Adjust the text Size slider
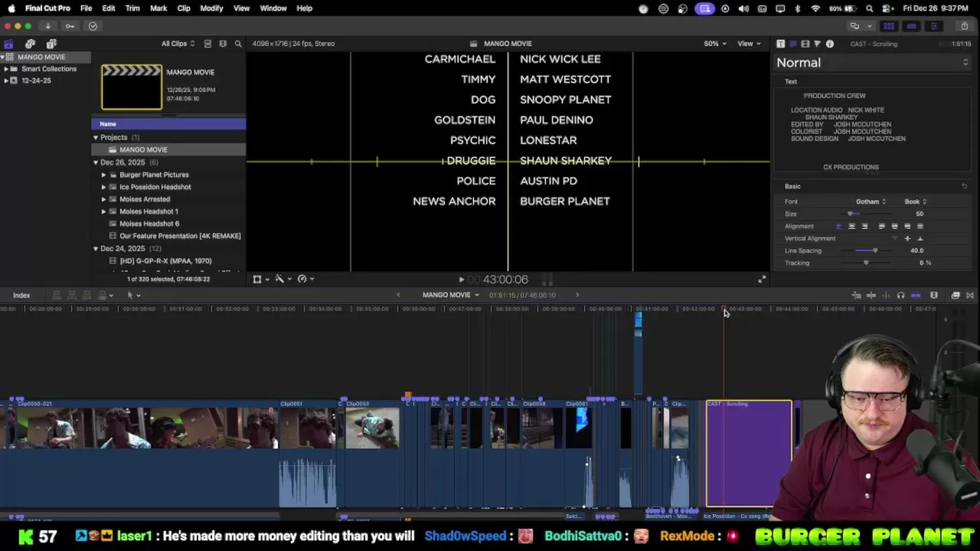This screenshot has width=980, height=551. coord(850,214)
